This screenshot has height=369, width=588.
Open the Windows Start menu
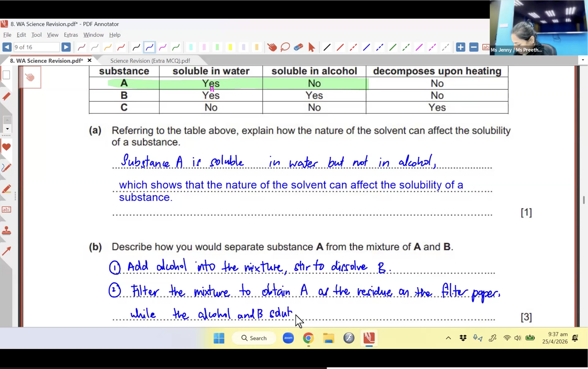pos(219,338)
